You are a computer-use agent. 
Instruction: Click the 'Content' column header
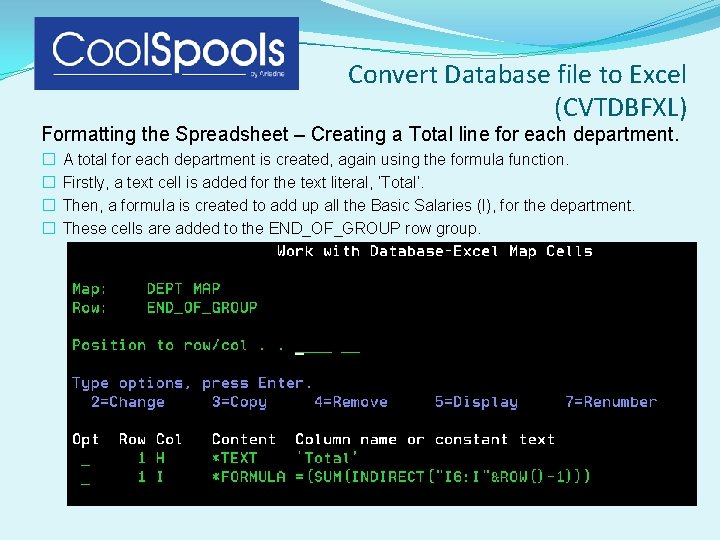pos(244,439)
